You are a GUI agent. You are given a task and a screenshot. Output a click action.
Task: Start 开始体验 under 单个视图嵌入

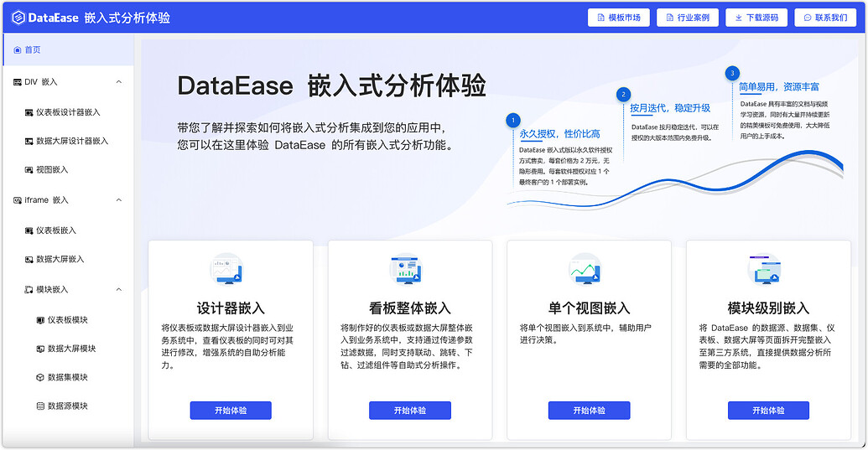click(x=589, y=411)
